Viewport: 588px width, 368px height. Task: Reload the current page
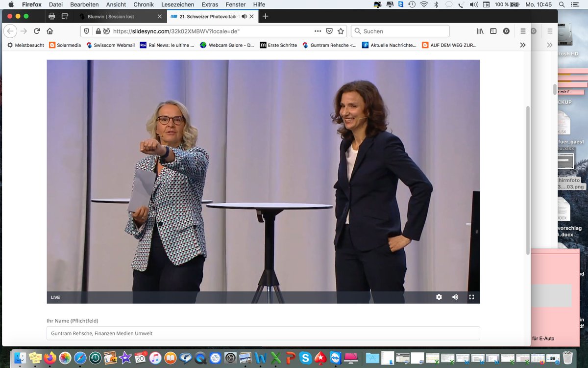pyautogui.click(x=37, y=31)
